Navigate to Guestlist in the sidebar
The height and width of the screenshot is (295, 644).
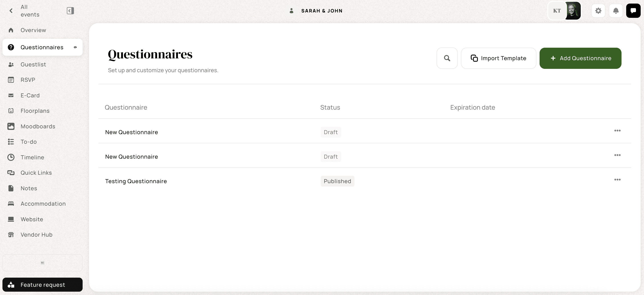[x=33, y=65]
